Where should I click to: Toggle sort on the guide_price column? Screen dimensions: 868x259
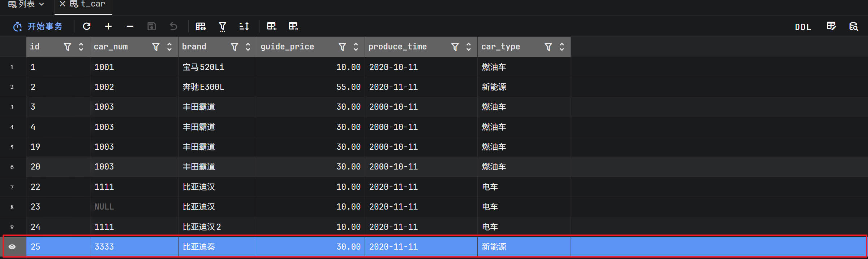pyautogui.click(x=356, y=47)
